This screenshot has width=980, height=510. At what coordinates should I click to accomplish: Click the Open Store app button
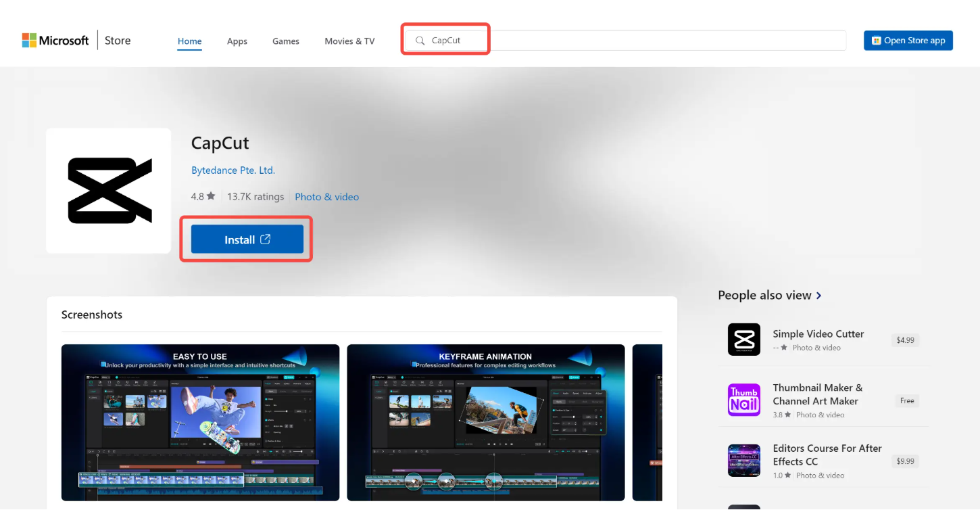(x=908, y=41)
